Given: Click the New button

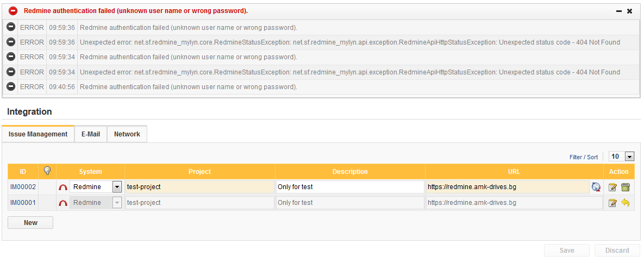Looking at the screenshot, I should [30, 222].
